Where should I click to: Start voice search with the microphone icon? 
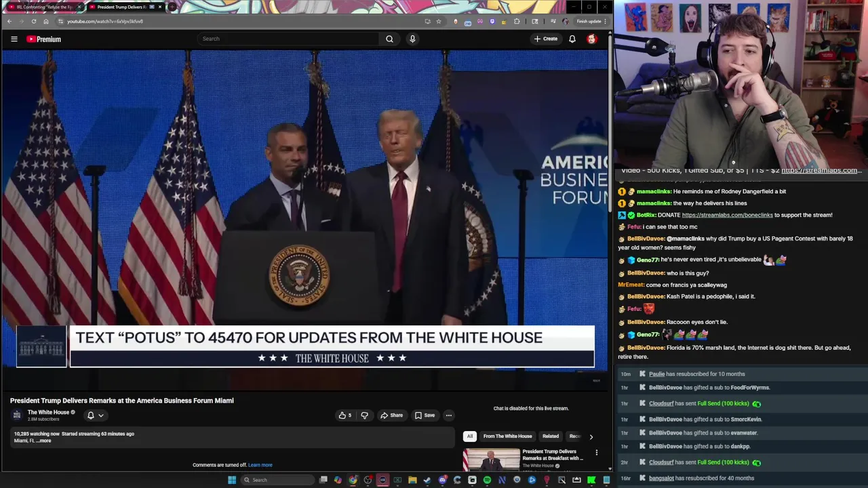[412, 39]
